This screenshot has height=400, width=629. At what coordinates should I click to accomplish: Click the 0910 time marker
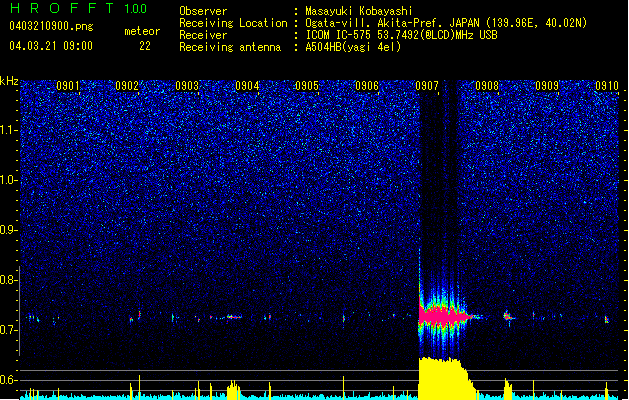point(607,86)
